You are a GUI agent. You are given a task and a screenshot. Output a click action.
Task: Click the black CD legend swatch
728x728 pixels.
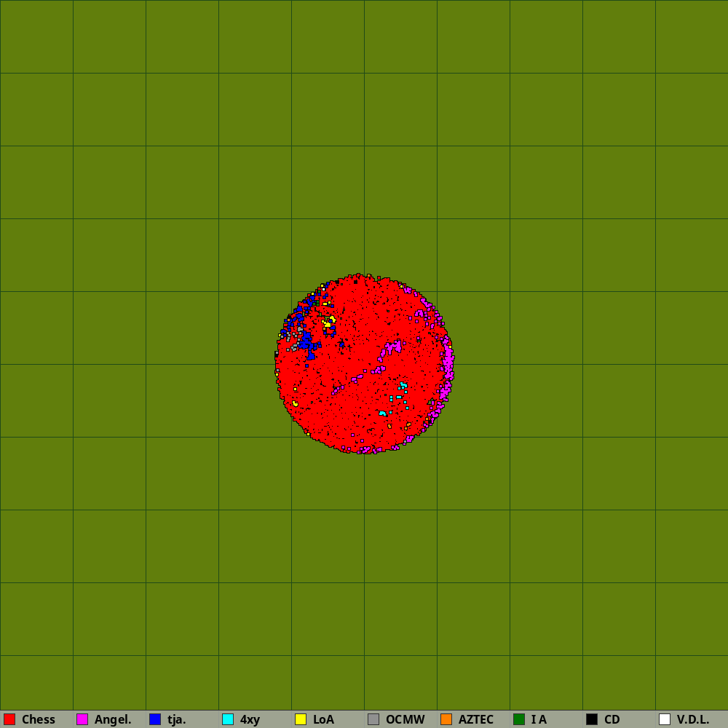[x=592, y=719]
